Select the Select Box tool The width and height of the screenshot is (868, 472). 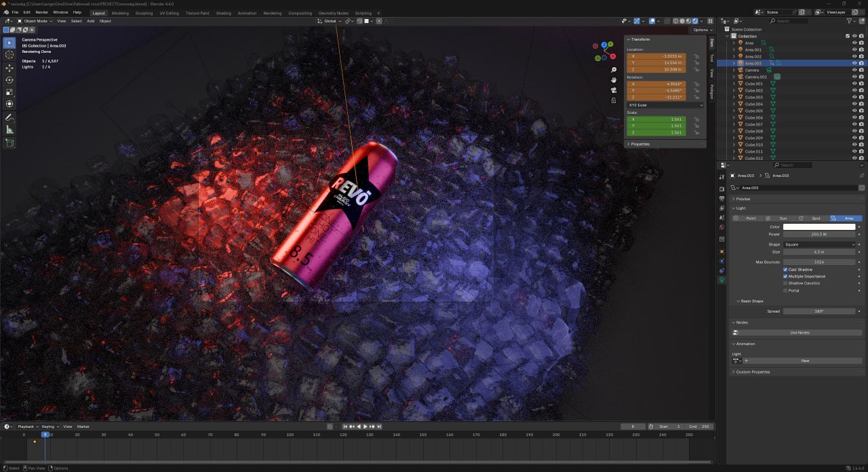coord(9,43)
